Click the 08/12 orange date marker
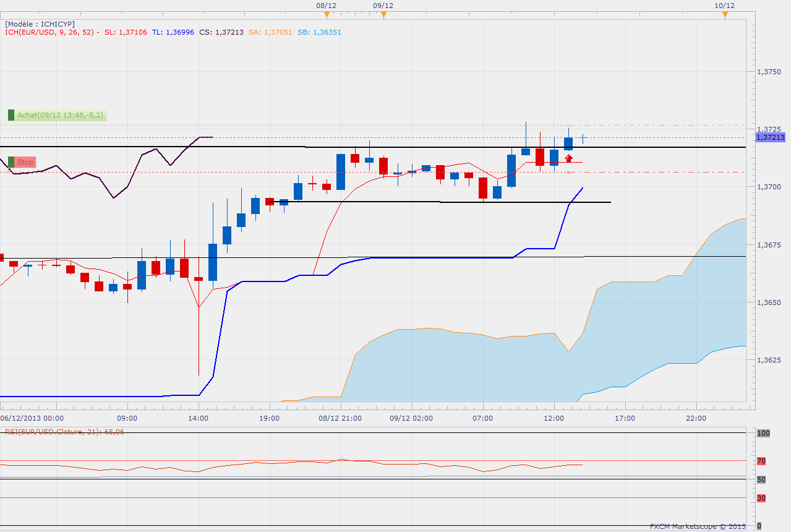 (327, 15)
